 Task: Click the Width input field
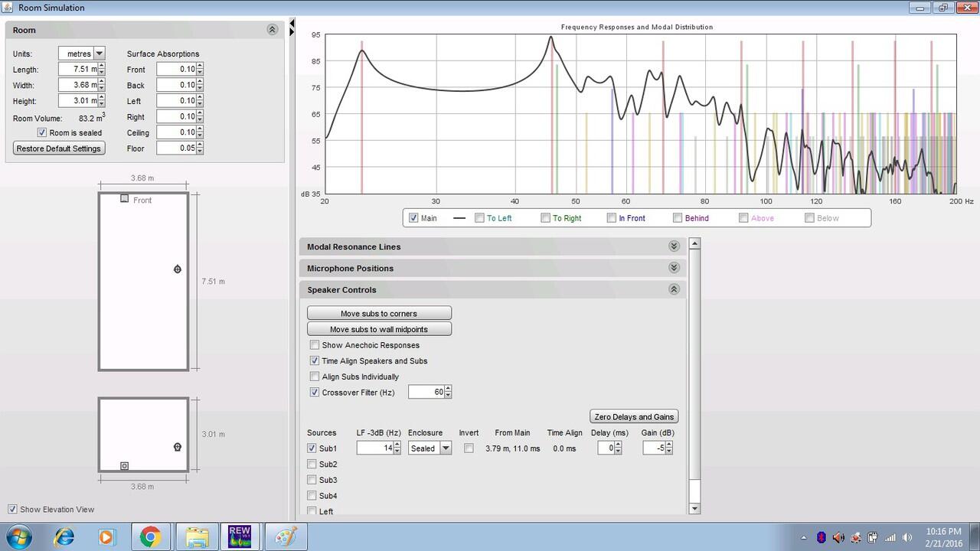tap(78, 85)
